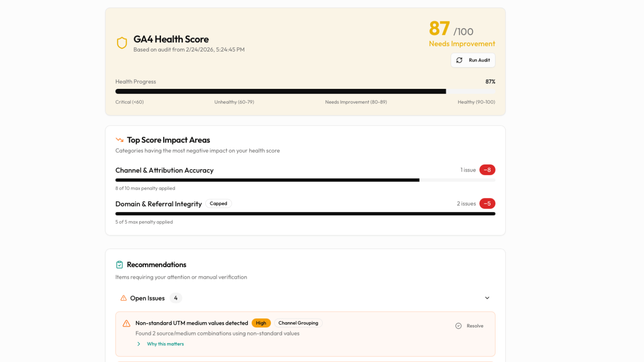Select the Domain & Referral Integrity heading
Screen dimensions: 644x362
point(159,204)
